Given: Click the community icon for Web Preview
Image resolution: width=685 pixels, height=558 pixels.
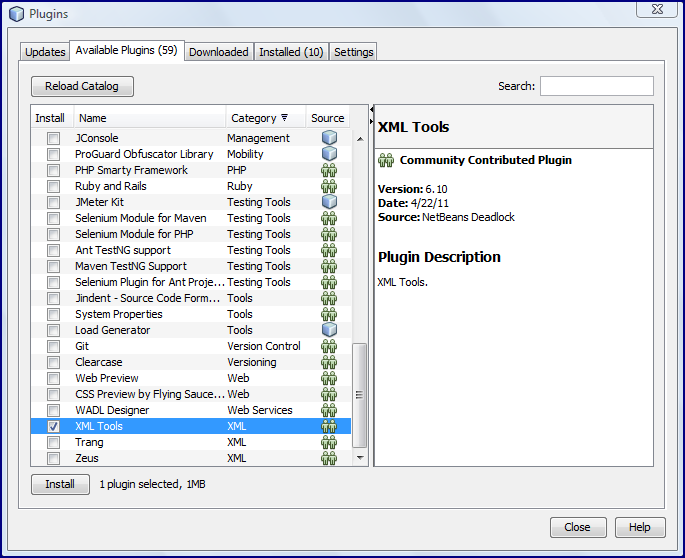Looking at the screenshot, I should 329,378.
